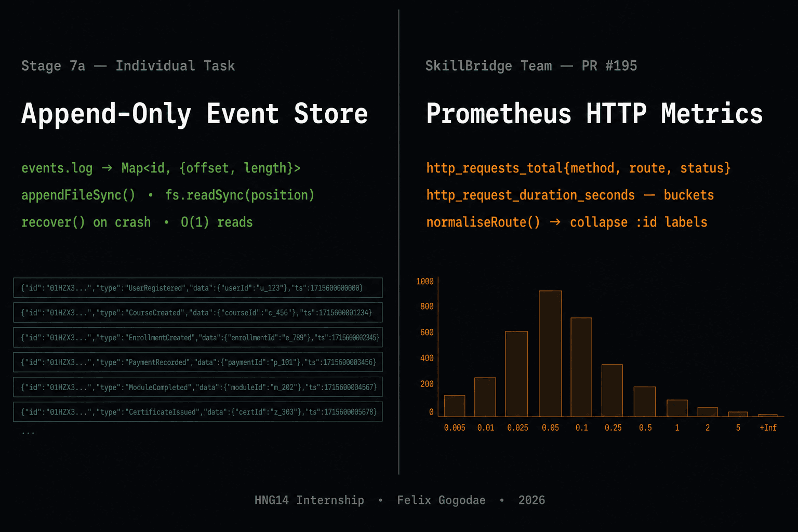The width and height of the screenshot is (798, 532).
Task: Select the 'Prometheus HTTP Metrics' heading
Action: [x=594, y=114]
